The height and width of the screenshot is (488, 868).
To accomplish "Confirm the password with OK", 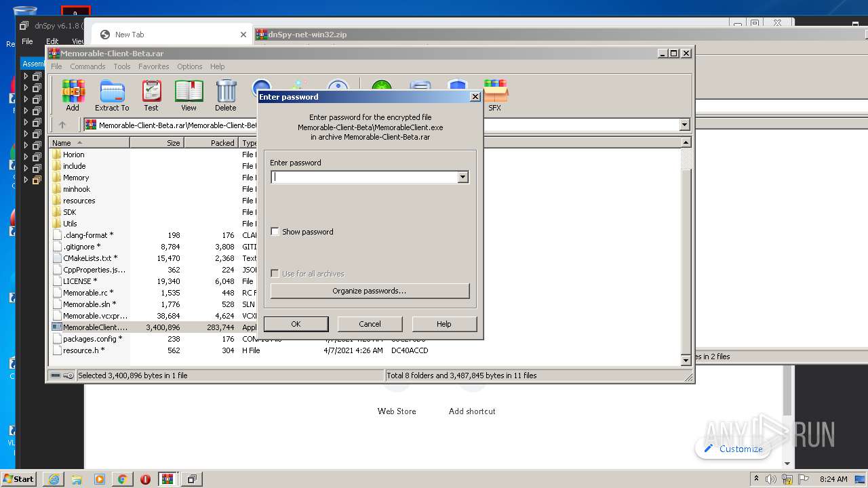I will point(296,324).
